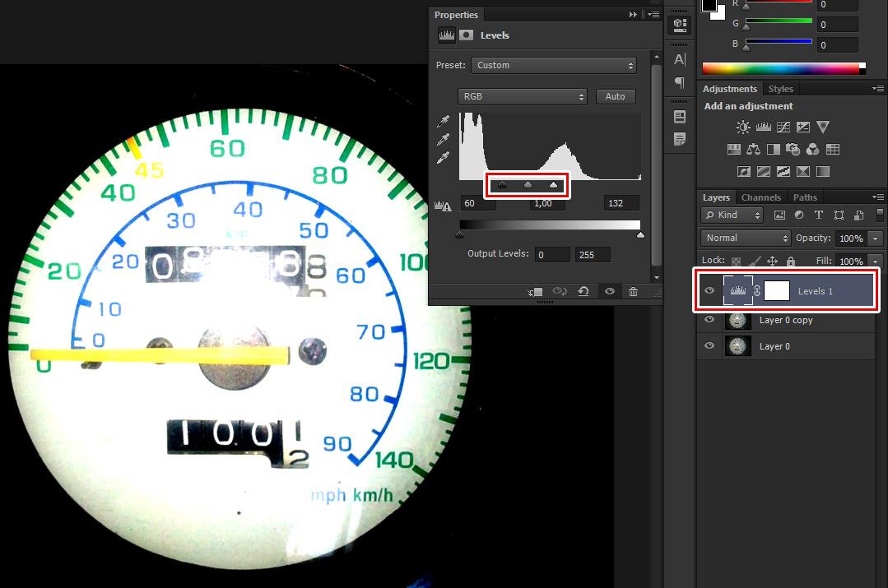Hide the Levels 1 layer
This screenshot has width=888, height=588.
(709, 290)
